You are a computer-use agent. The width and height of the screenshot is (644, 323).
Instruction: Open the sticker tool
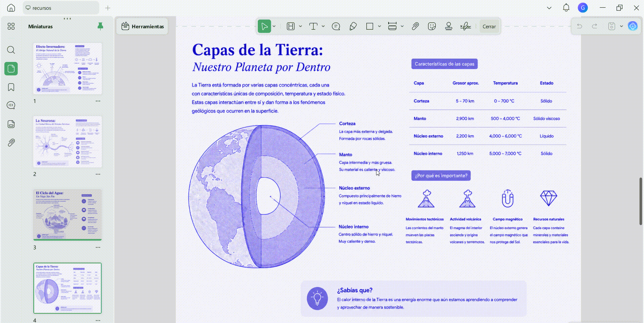432,26
